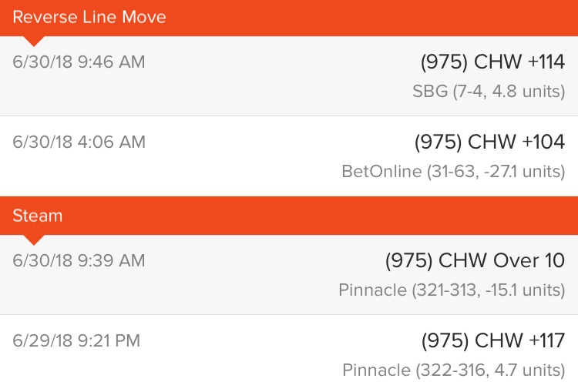578x392 pixels.
Task: Collapse the Steam section header
Action: [289, 216]
